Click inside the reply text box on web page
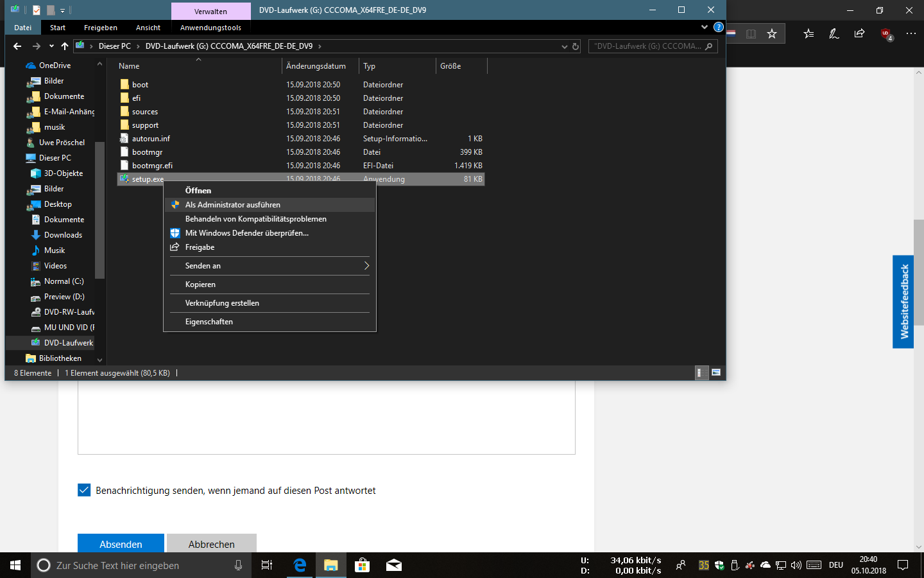Screen dimensions: 924x578 (326, 417)
